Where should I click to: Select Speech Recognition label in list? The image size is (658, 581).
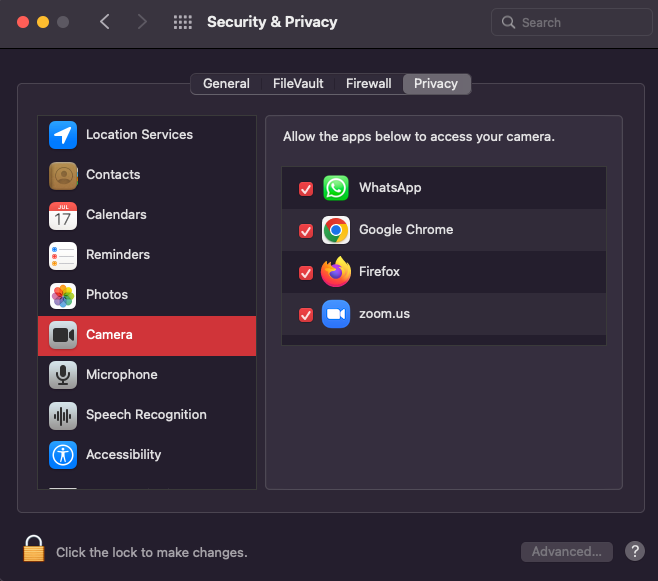(146, 414)
